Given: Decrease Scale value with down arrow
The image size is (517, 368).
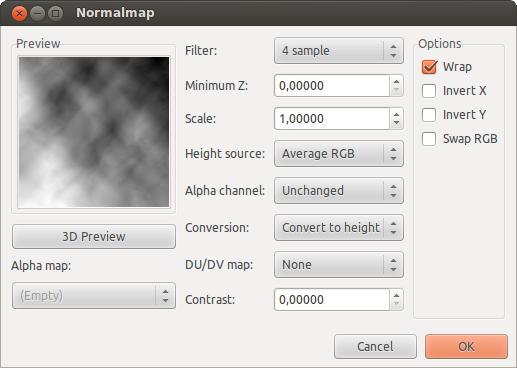Looking at the screenshot, I should [x=396, y=123].
